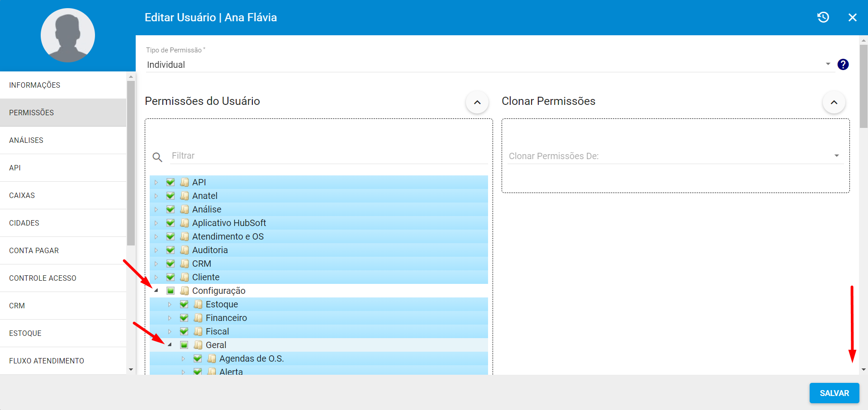Toggle the Configuração partial checkbox
868x410 pixels.
click(171, 291)
